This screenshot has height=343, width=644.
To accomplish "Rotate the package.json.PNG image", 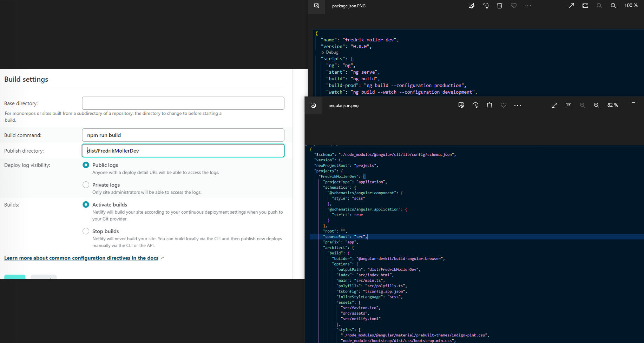I will pyautogui.click(x=486, y=6).
